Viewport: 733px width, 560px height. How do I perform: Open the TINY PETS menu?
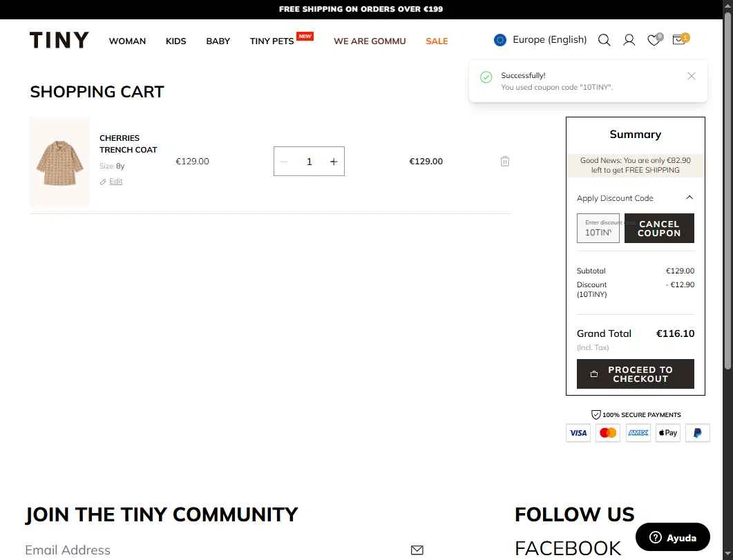pos(272,41)
